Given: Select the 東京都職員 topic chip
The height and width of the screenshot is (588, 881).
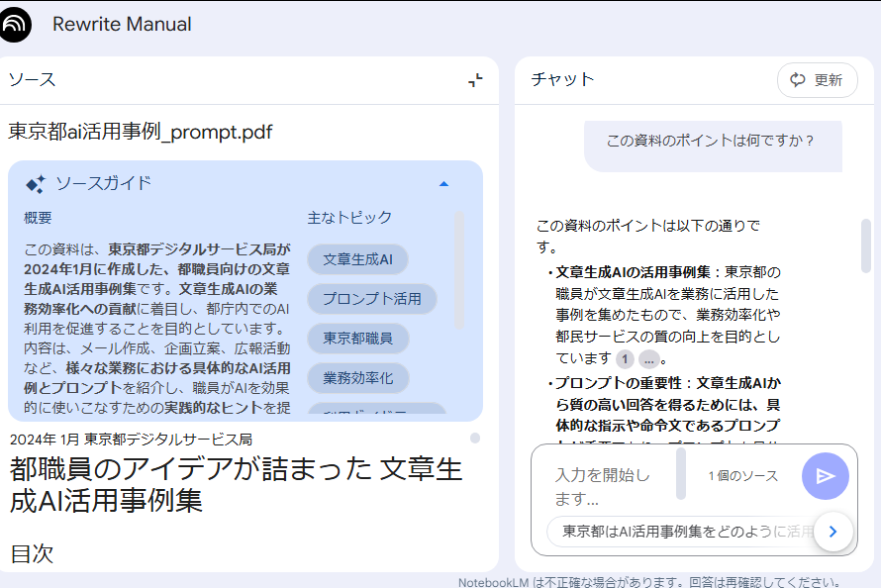Looking at the screenshot, I should [x=356, y=339].
